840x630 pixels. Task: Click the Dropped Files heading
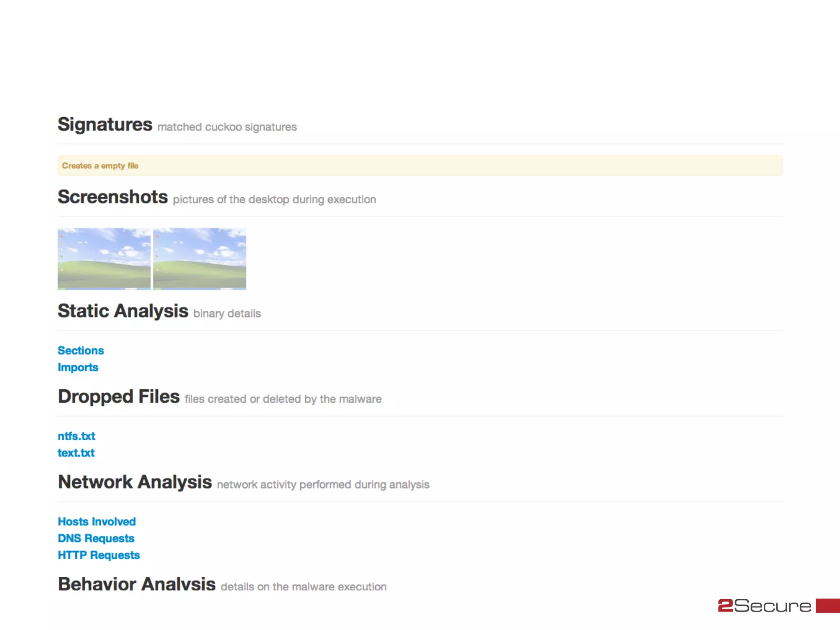[119, 397]
